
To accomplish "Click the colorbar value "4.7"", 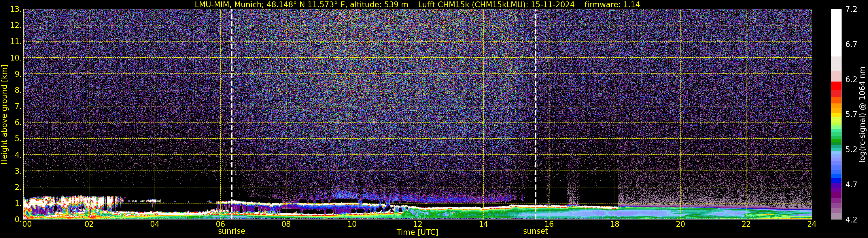I will pyautogui.click(x=851, y=185).
